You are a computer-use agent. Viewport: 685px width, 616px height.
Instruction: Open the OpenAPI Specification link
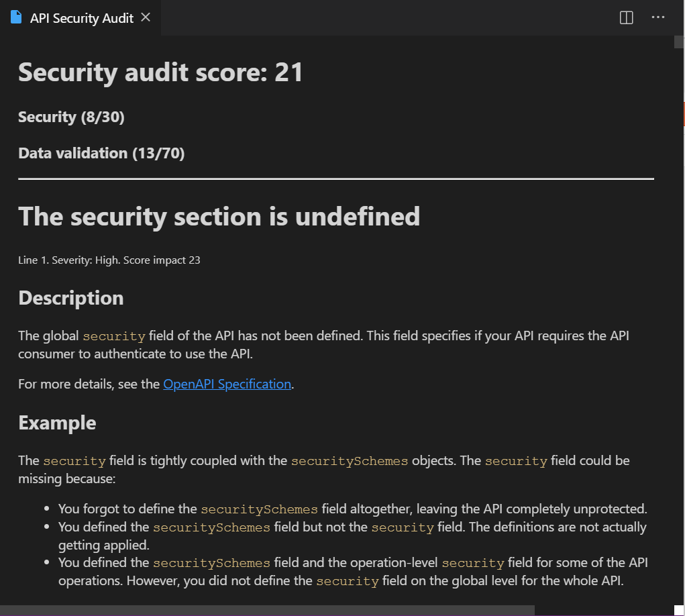(227, 384)
